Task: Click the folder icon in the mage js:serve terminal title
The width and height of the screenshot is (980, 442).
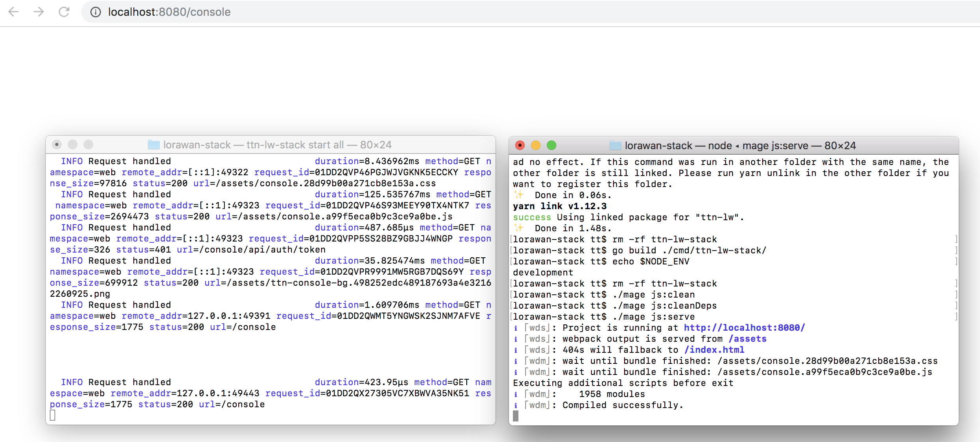Action: [x=614, y=145]
